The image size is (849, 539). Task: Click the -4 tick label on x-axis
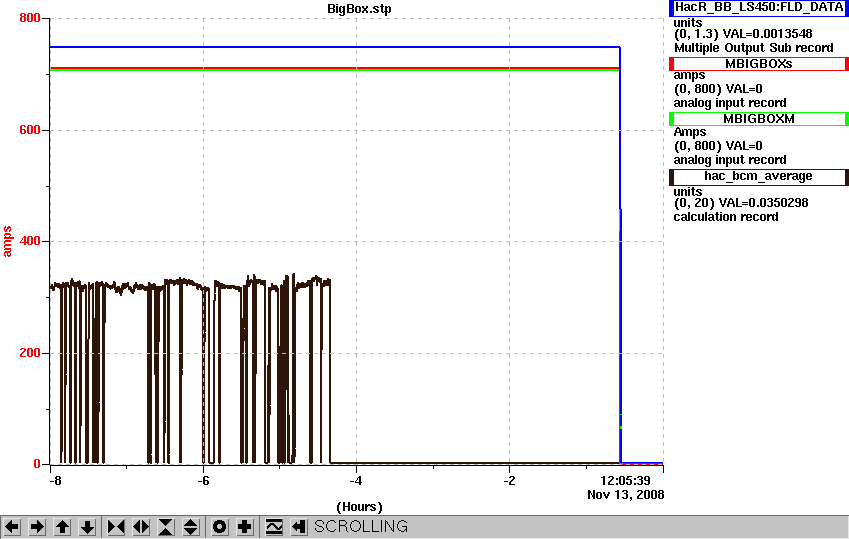tap(355, 481)
